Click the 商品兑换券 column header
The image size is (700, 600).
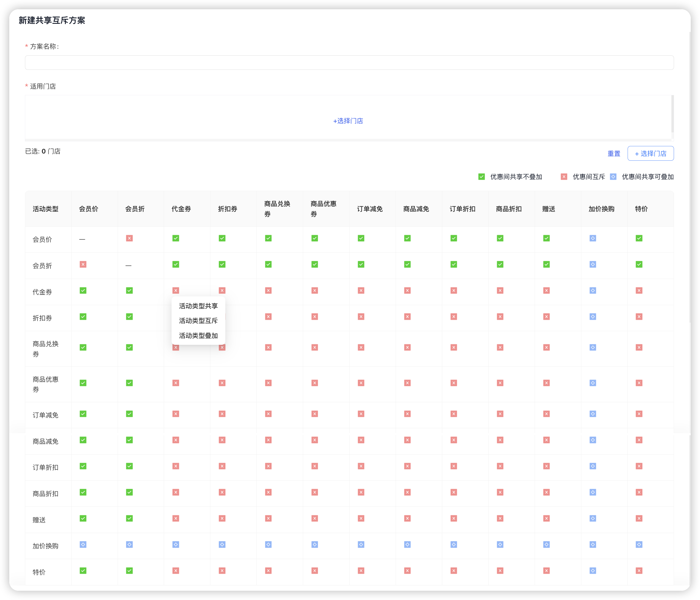click(280, 209)
